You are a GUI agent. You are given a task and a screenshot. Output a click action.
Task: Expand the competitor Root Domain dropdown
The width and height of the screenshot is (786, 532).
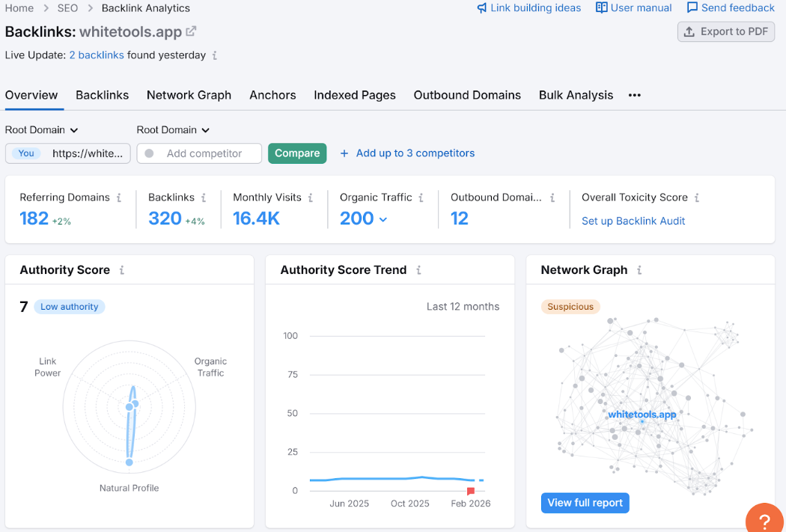click(173, 130)
